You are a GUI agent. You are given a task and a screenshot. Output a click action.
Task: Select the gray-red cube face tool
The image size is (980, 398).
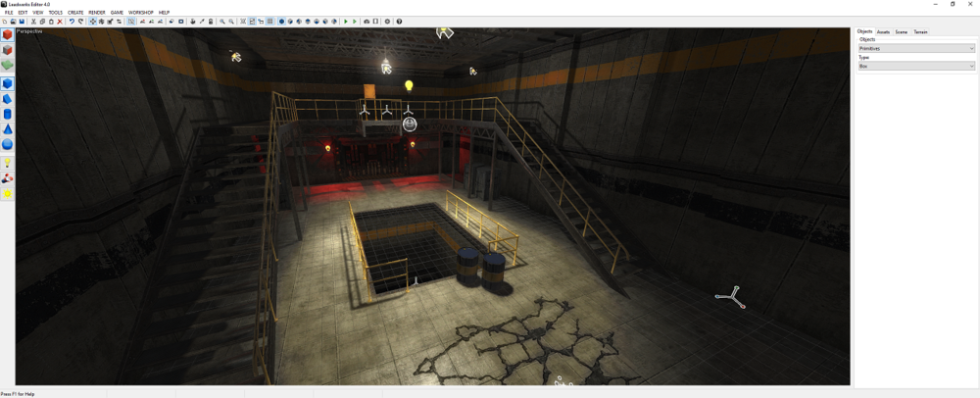coord(8,50)
